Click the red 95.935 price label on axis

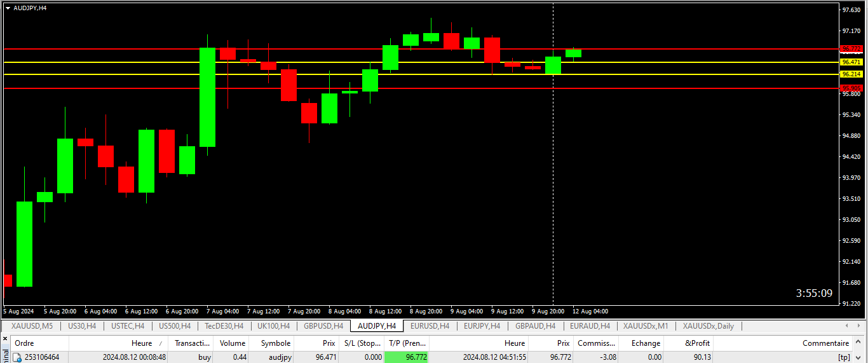coord(850,88)
